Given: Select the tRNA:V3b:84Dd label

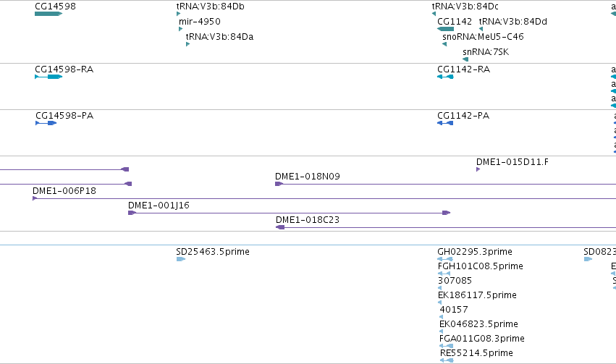Looking at the screenshot, I should pos(513,22).
